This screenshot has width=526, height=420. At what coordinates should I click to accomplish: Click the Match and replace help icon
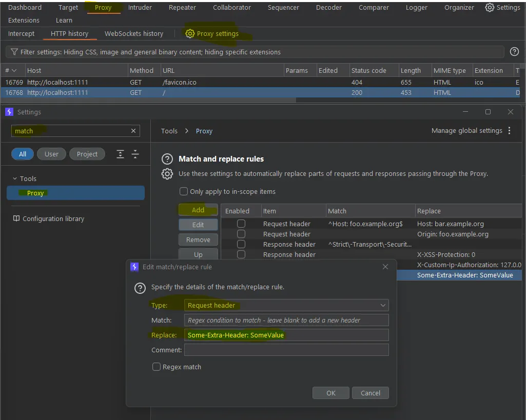point(167,159)
